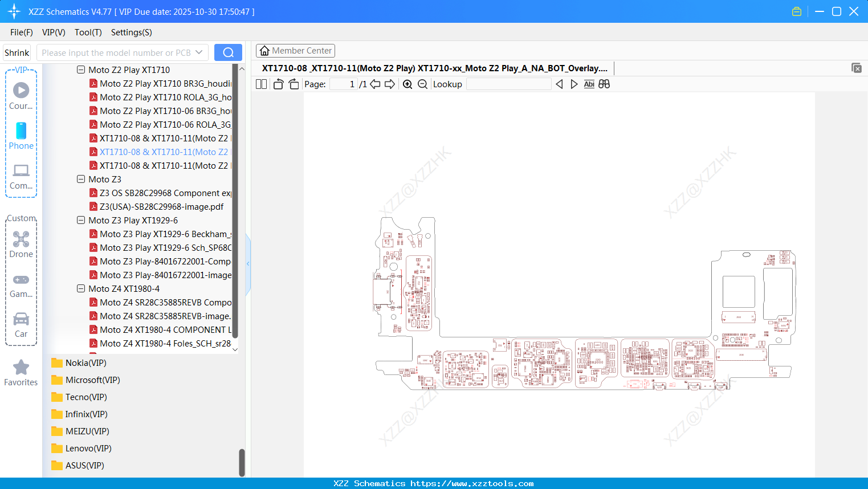Click the Lookup text field

(x=509, y=84)
